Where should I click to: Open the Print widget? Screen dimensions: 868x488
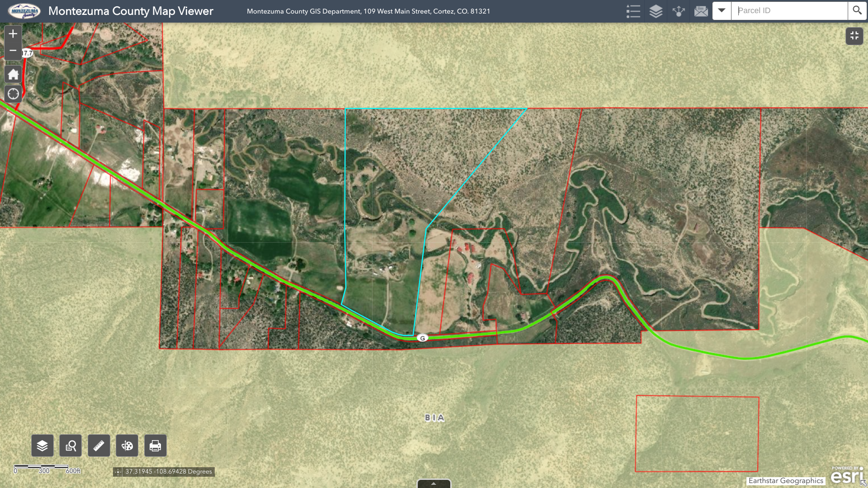point(155,446)
